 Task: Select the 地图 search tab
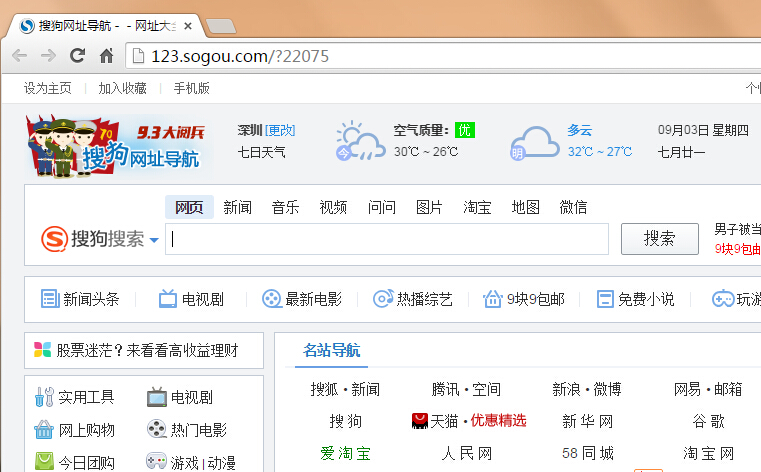click(526, 207)
